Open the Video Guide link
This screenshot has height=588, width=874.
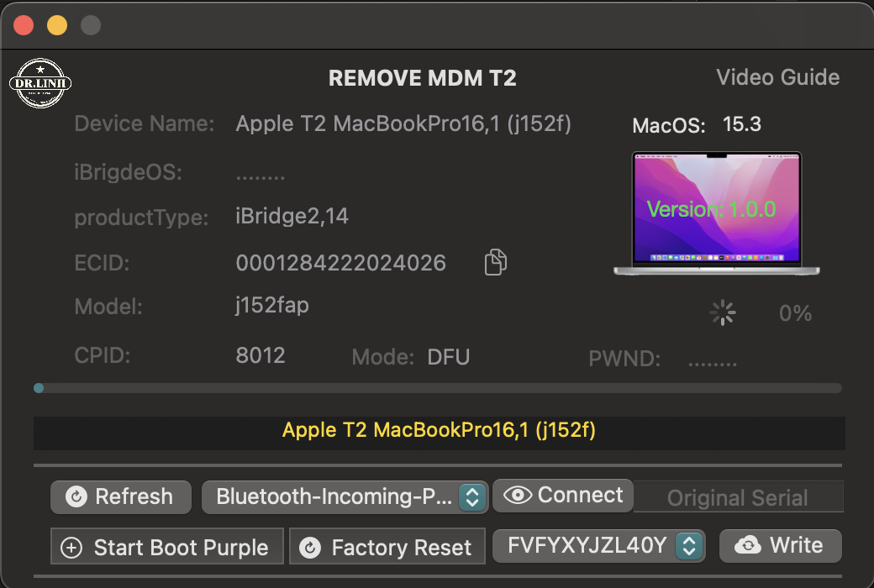pos(777,77)
